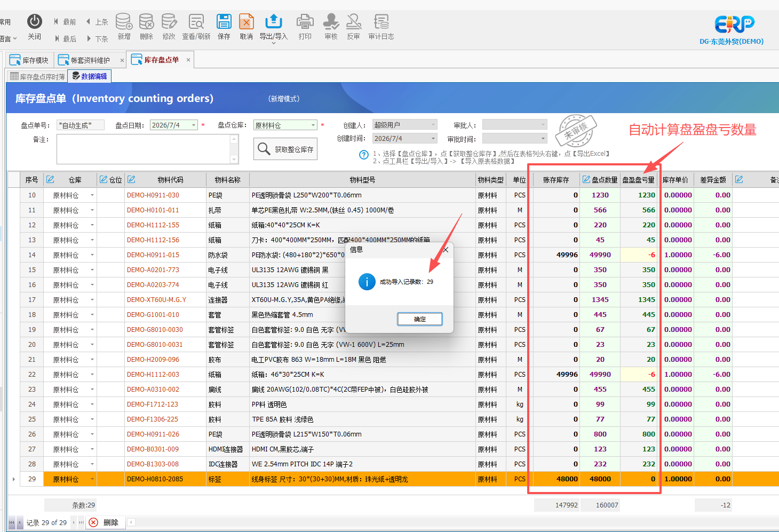Screen dimensions: 779x532
Task: Click the horizontal scrollbar left arrow
Action: point(131,522)
